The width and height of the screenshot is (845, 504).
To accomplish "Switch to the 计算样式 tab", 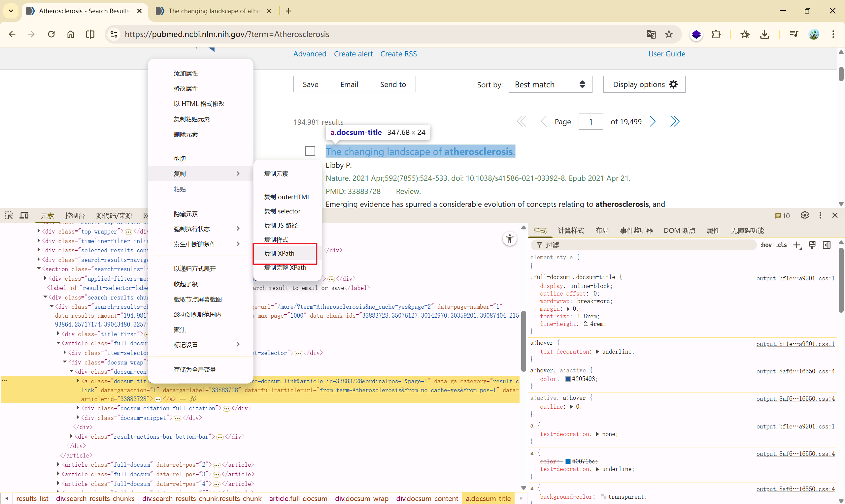I will (570, 231).
